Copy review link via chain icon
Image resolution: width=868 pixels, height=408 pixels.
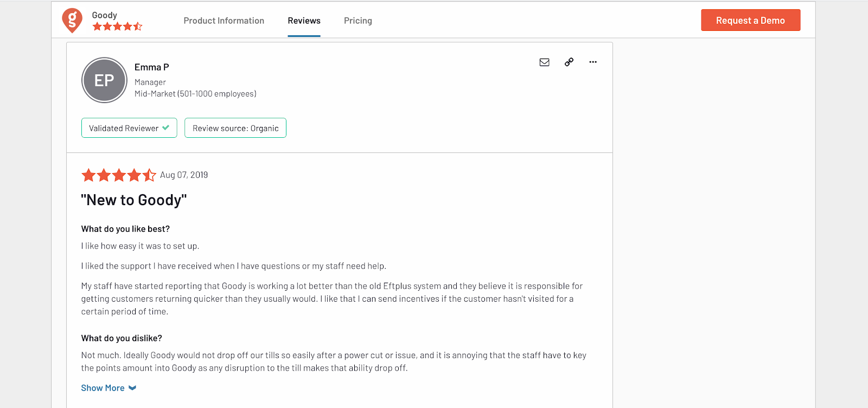click(569, 62)
